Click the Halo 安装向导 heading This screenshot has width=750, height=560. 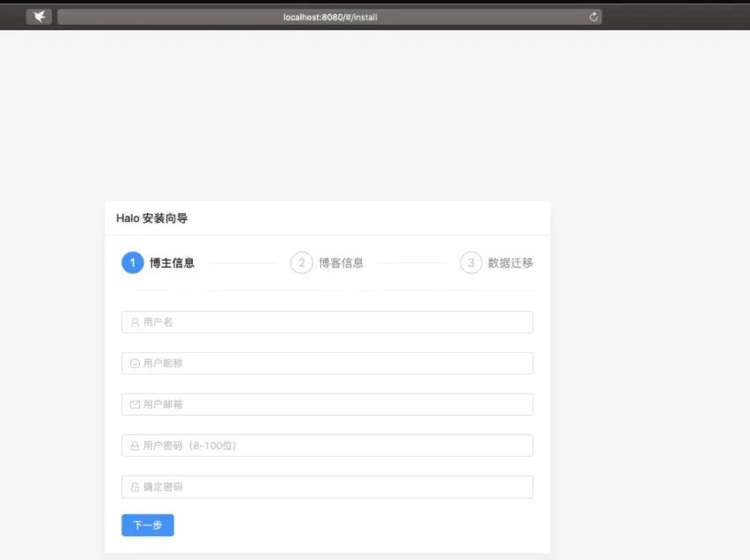tap(151, 218)
